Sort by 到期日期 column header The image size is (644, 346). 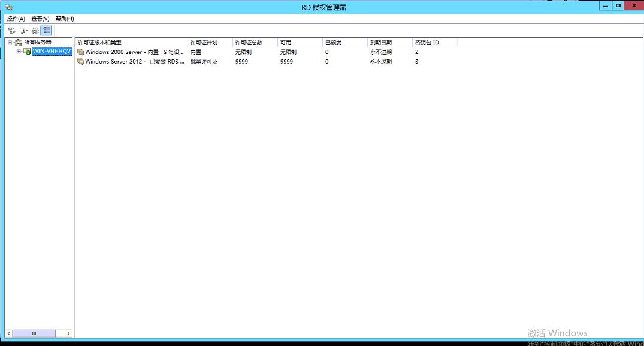(389, 43)
